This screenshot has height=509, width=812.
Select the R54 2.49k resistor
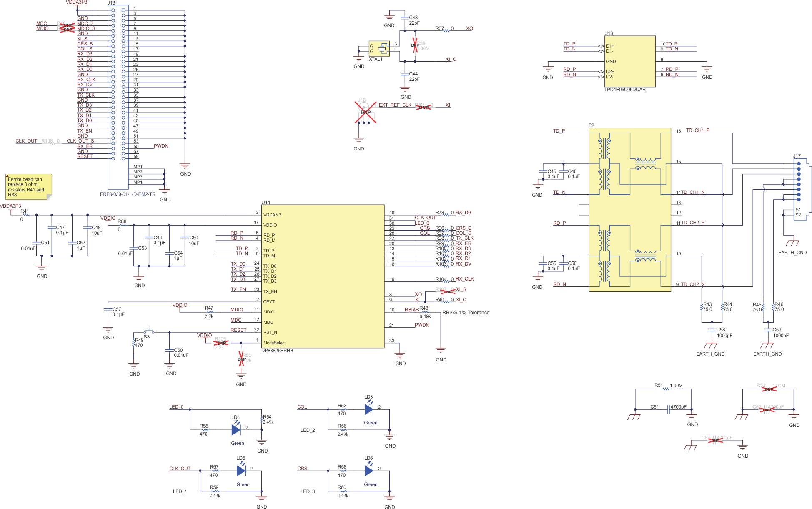coord(261,420)
